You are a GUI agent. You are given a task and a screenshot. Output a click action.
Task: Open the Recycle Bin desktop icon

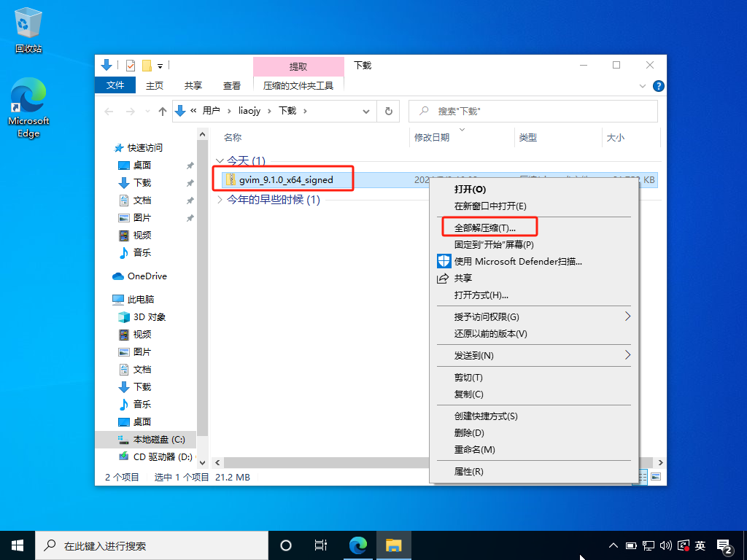point(28,30)
